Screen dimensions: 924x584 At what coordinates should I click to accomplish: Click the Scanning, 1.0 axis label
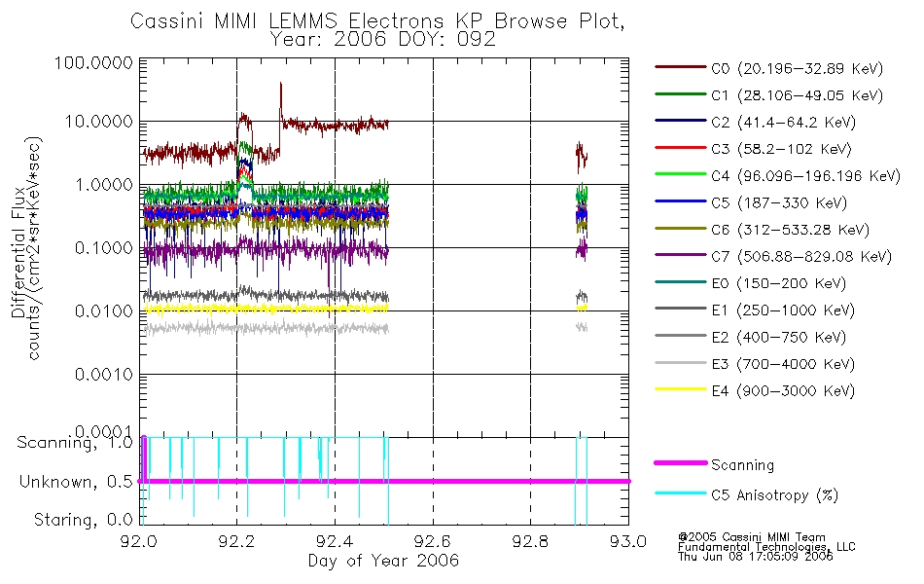[75, 443]
